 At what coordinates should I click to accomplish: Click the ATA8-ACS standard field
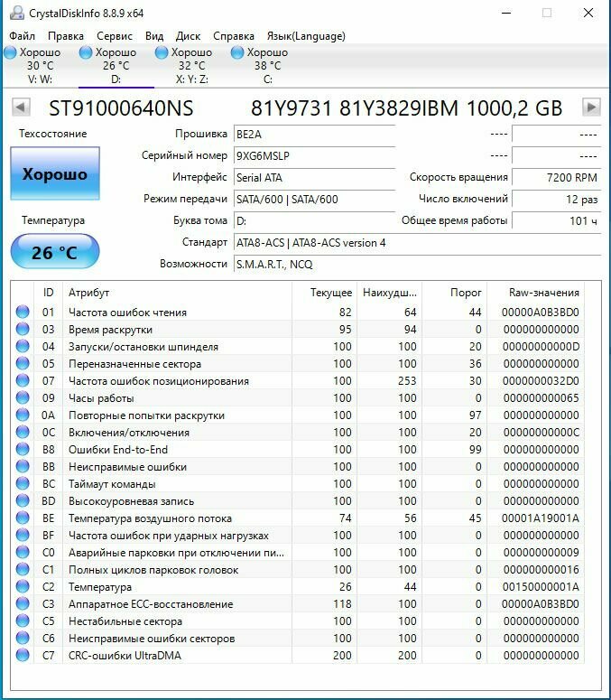click(x=418, y=242)
